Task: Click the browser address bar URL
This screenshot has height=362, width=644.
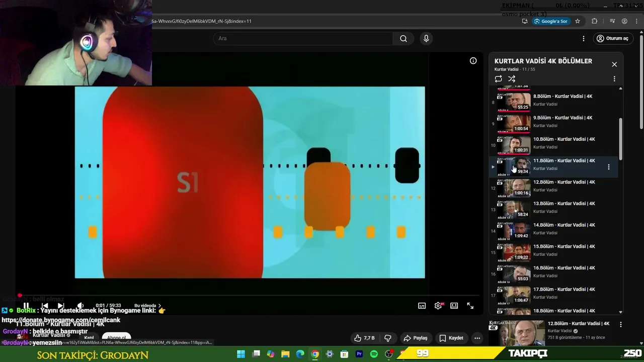Action: tap(201, 21)
